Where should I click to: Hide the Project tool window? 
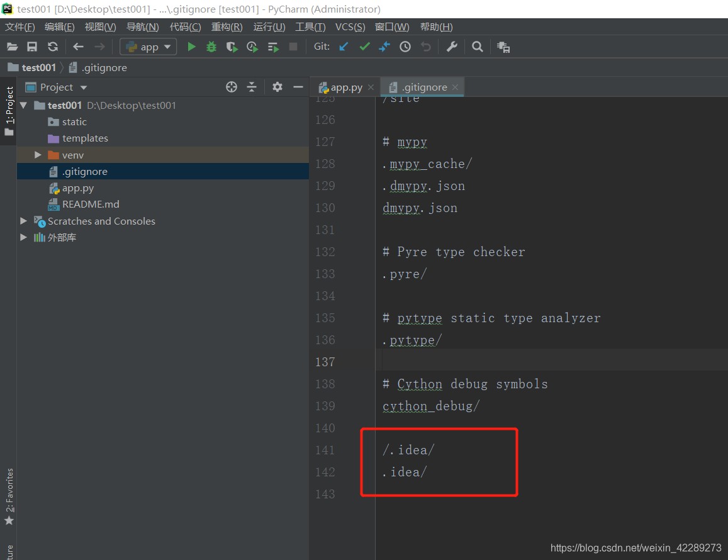click(x=298, y=87)
